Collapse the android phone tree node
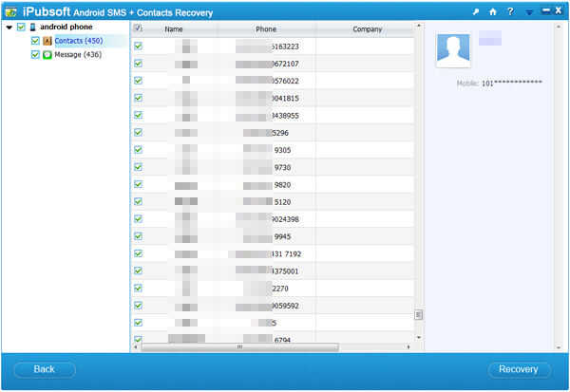Screen dimensions: 570x392 click(9, 28)
